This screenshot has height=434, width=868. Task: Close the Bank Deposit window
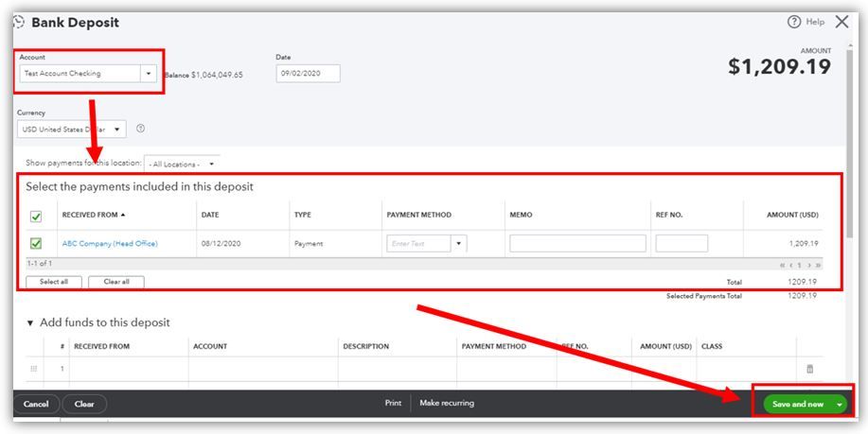[x=841, y=22]
